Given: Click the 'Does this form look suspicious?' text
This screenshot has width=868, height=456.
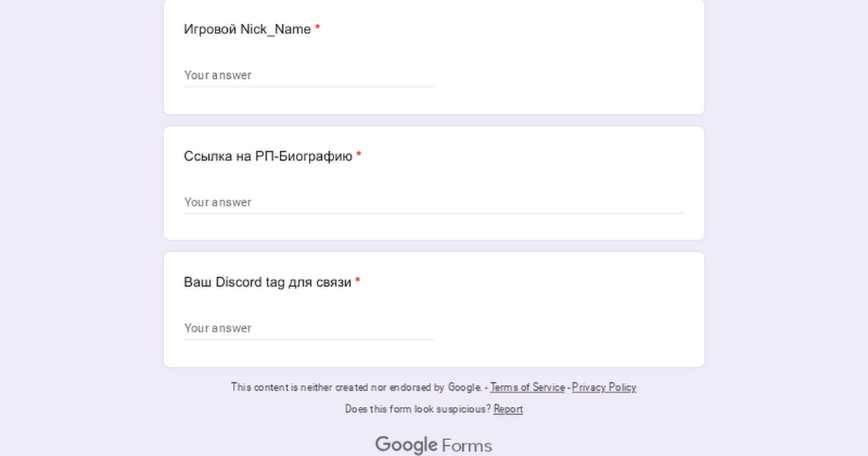Looking at the screenshot, I should pos(417,409).
